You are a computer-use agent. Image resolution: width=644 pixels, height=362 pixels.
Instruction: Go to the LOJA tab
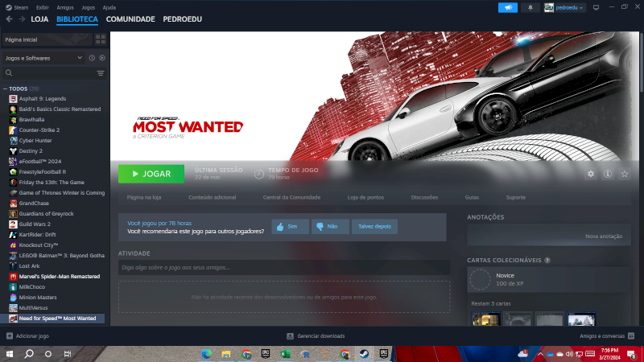pyautogui.click(x=39, y=19)
